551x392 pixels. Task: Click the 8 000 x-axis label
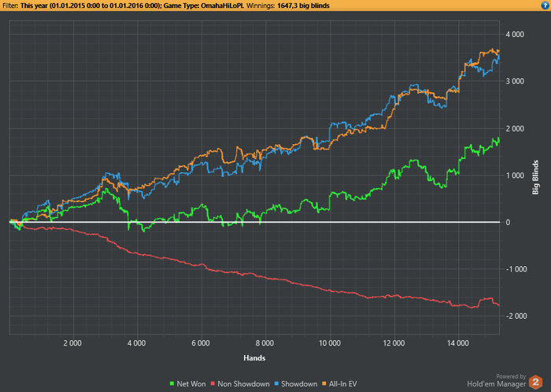pos(264,343)
